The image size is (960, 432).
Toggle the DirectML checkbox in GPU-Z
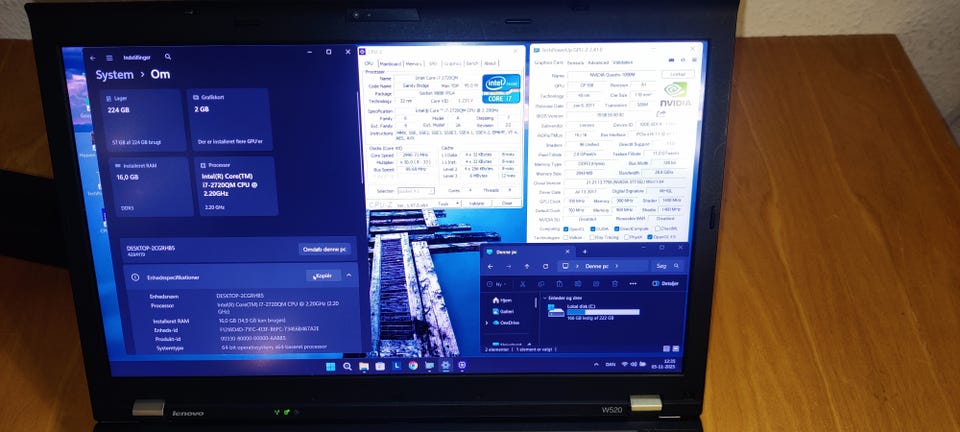point(658,228)
